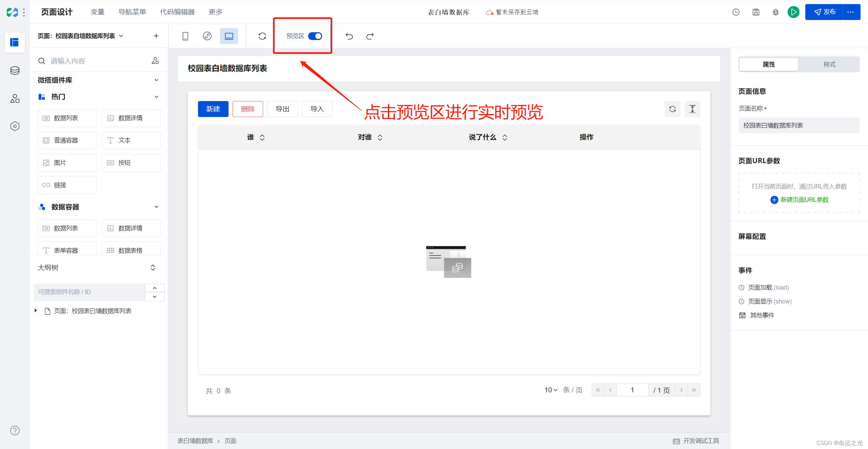Open the data source sidebar icon

pyautogui.click(x=15, y=71)
